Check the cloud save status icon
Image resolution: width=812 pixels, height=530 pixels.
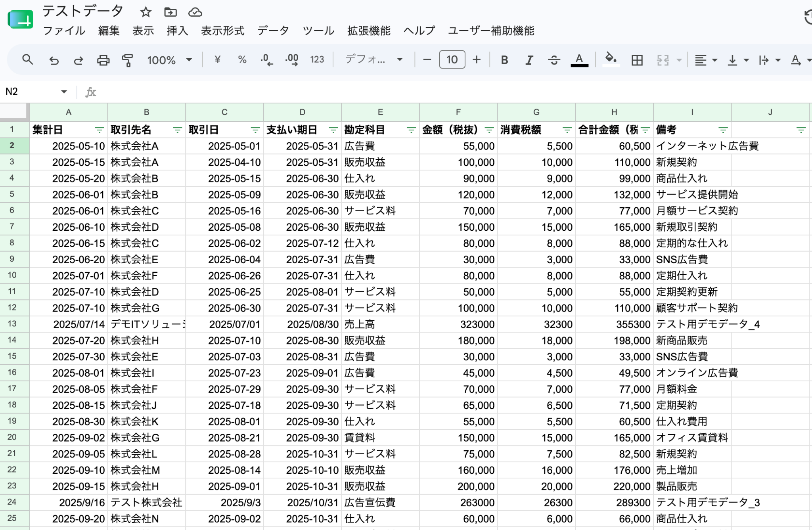tap(195, 12)
